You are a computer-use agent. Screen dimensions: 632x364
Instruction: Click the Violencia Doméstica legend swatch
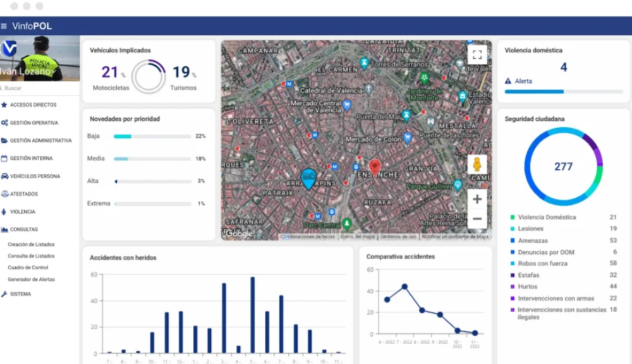pyautogui.click(x=513, y=217)
